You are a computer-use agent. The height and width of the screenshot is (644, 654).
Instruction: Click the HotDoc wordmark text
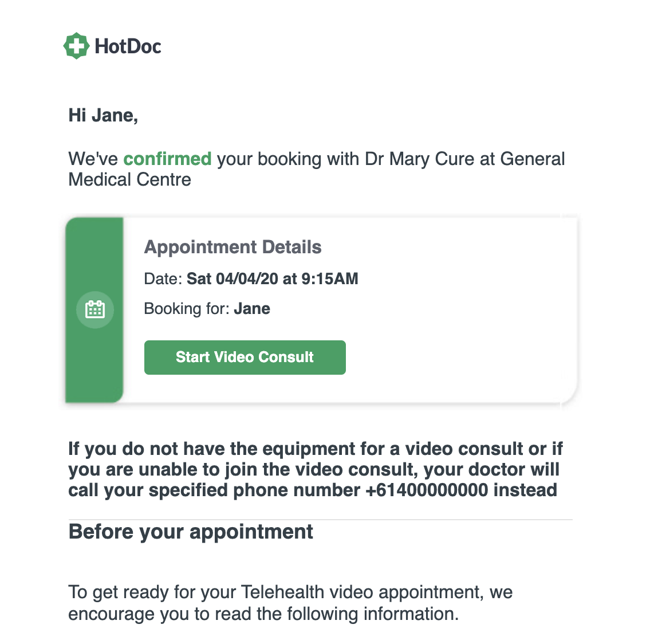point(128,46)
